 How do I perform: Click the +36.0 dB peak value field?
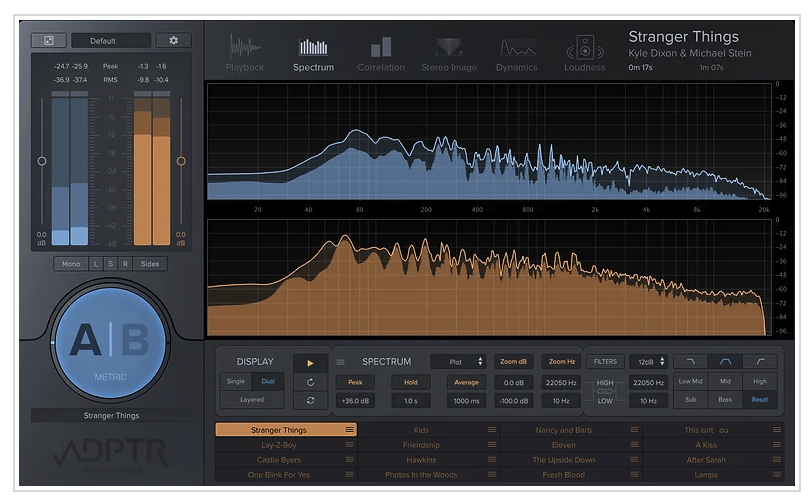point(355,401)
